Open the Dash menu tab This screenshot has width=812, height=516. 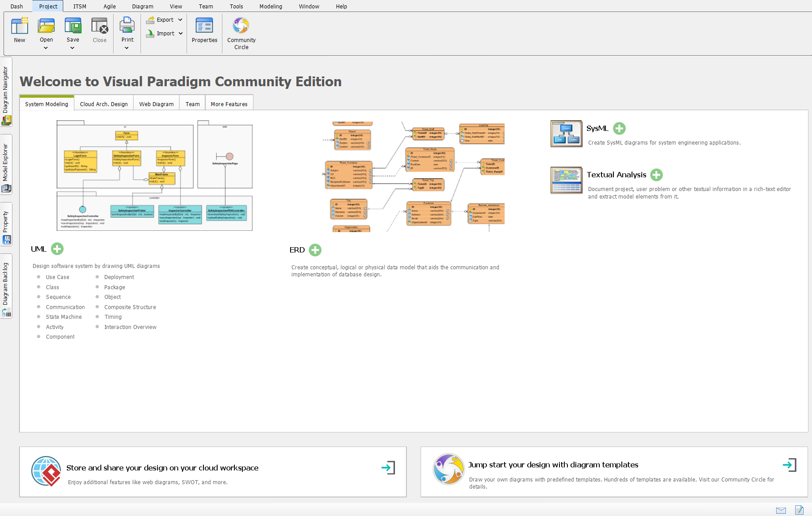coord(17,6)
